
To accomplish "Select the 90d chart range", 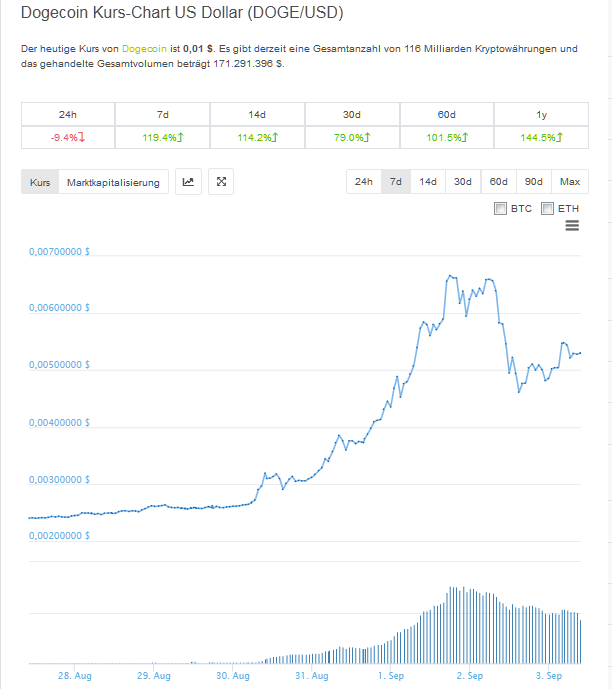I will click(x=534, y=181).
